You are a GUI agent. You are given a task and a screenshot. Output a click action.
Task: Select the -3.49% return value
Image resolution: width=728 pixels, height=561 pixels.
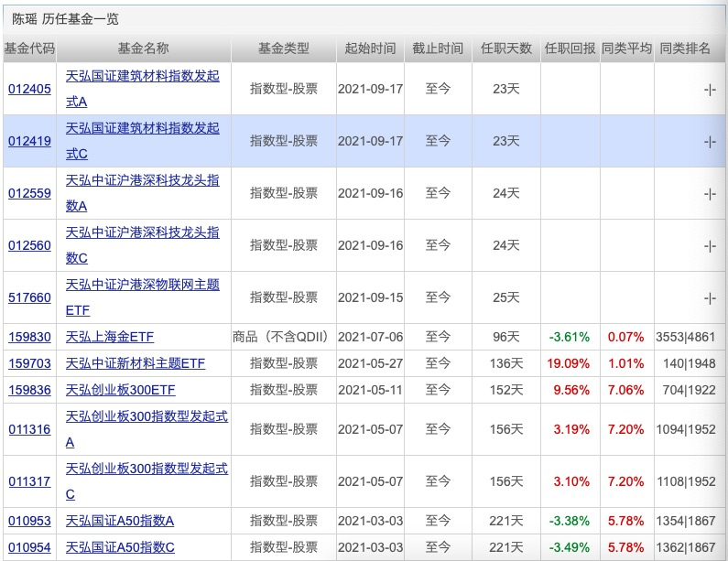[570, 547]
